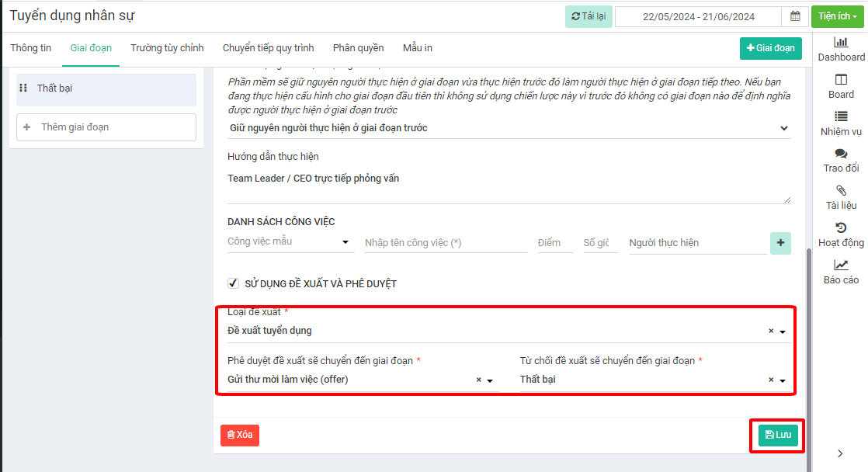The width and height of the screenshot is (868, 472).
Task: Clear the Gửi thư mời làm việc selection
Action: (478, 380)
